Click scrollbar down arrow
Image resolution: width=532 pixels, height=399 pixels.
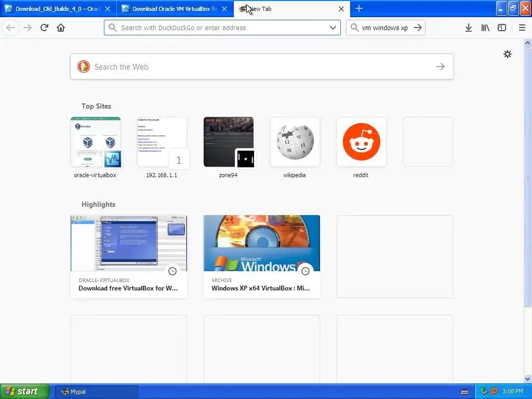tap(528, 379)
